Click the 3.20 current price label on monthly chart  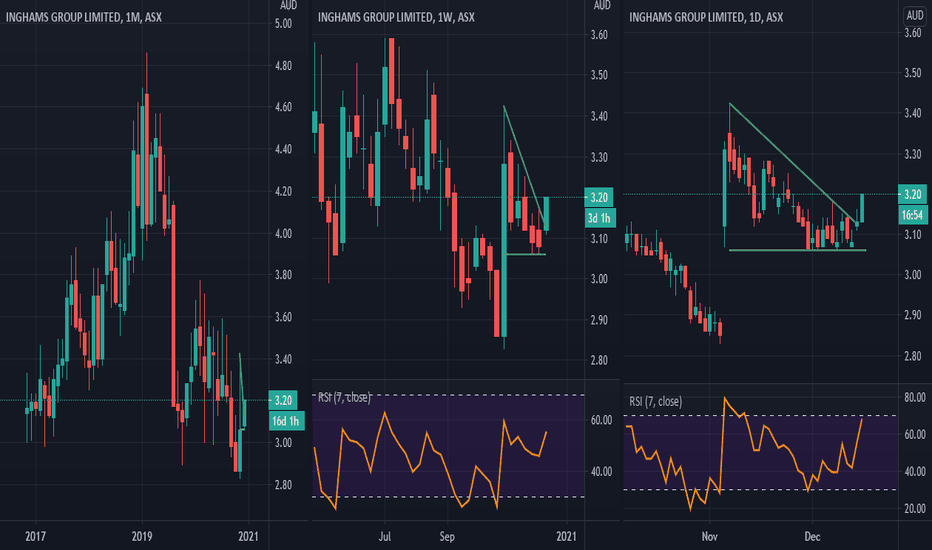283,400
